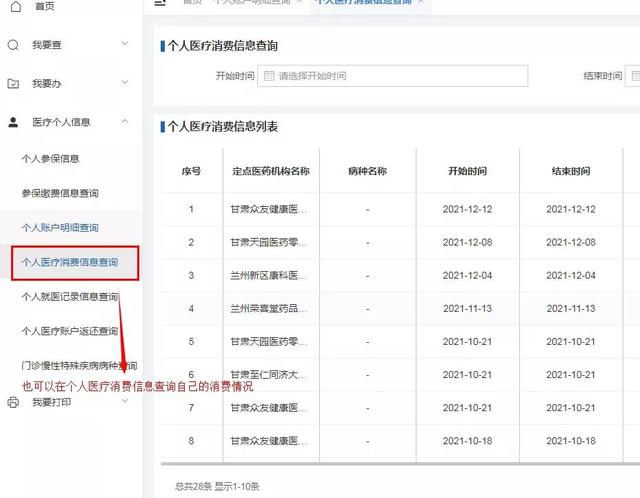Click end date 2021-10-21 in row 5
The width and height of the screenshot is (640, 498).
571,342
